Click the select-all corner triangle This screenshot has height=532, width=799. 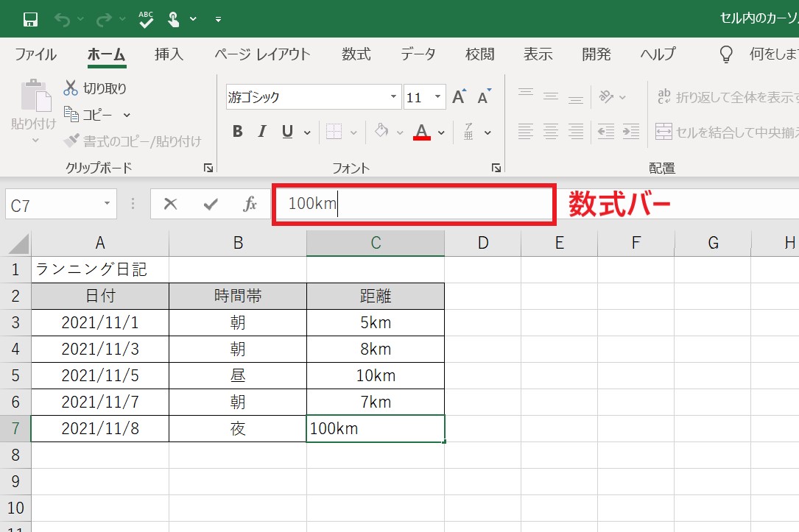tap(18, 244)
